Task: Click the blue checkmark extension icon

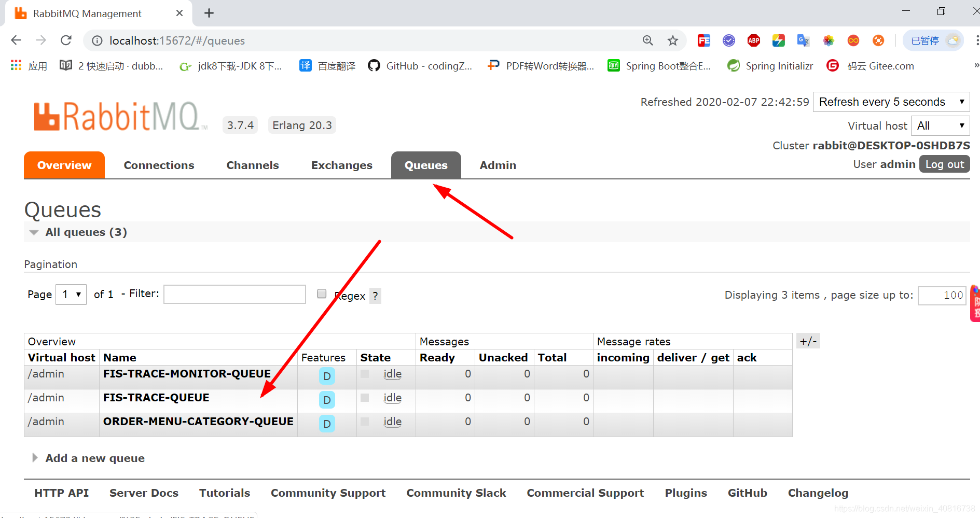Action: pos(729,40)
